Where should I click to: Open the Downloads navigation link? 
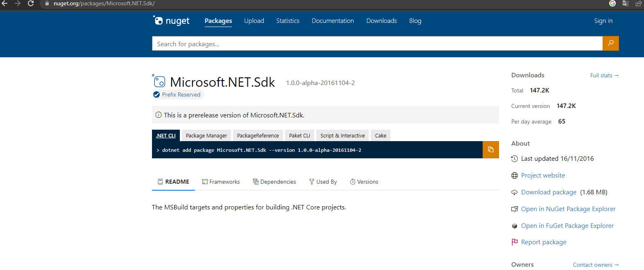[x=381, y=21]
